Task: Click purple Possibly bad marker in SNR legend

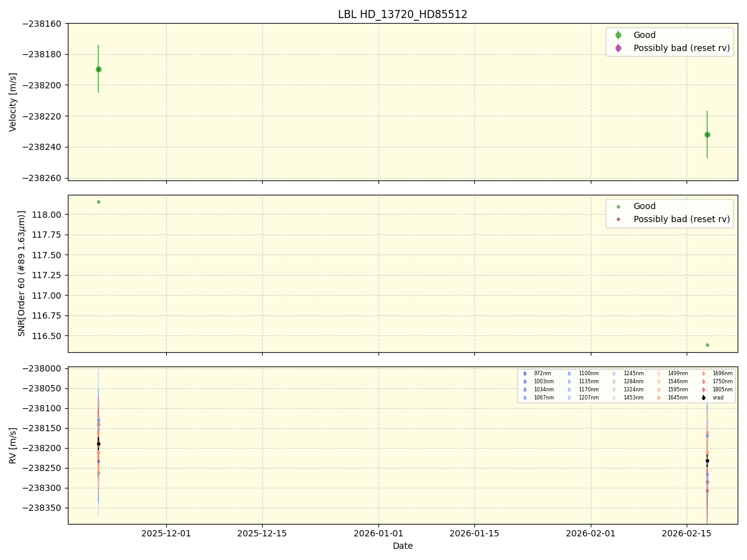Action: [x=618, y=219]
